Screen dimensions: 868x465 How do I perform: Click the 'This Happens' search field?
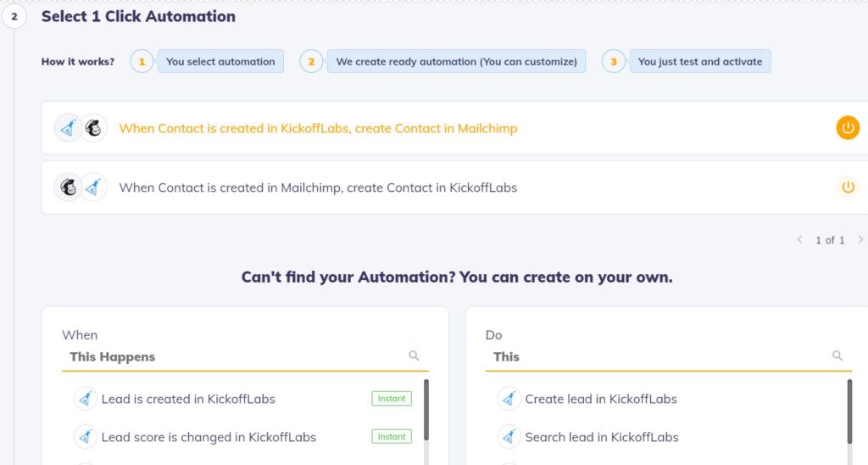(245, 357)
